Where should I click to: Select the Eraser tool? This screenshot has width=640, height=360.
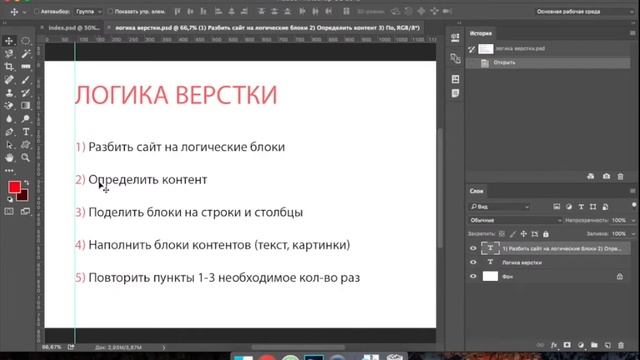(x=9, y=106)
